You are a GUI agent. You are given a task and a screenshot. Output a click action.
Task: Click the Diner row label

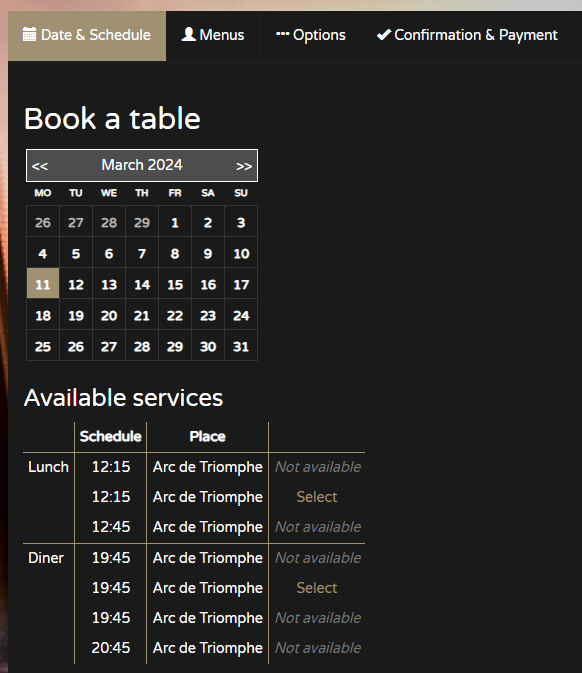46,558
